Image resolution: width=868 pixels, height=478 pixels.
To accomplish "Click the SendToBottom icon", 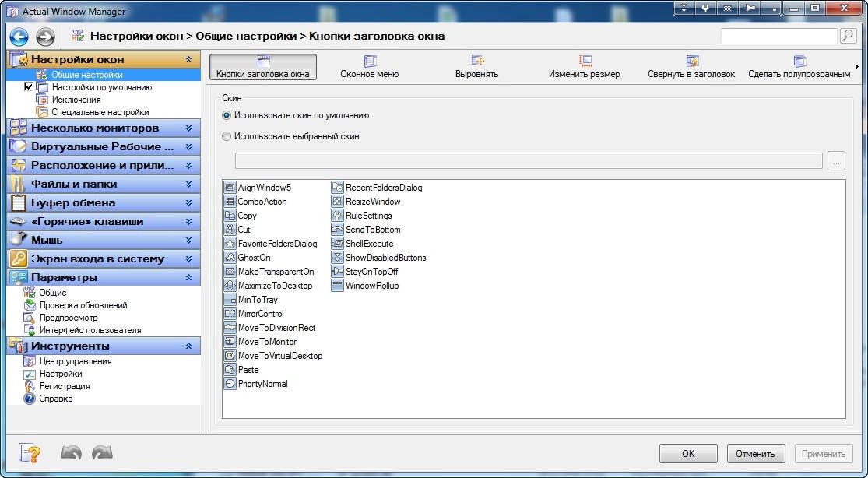I will [x=337, y=230].
